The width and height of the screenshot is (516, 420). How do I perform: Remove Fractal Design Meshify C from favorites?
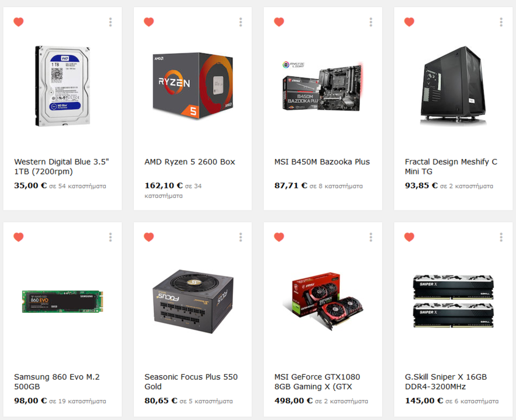[x=409, y=22]
